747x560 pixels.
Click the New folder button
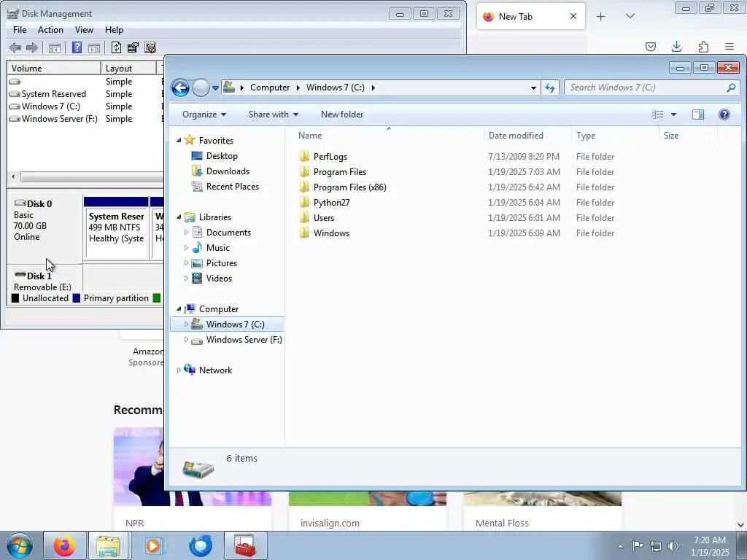pos(342,114)
